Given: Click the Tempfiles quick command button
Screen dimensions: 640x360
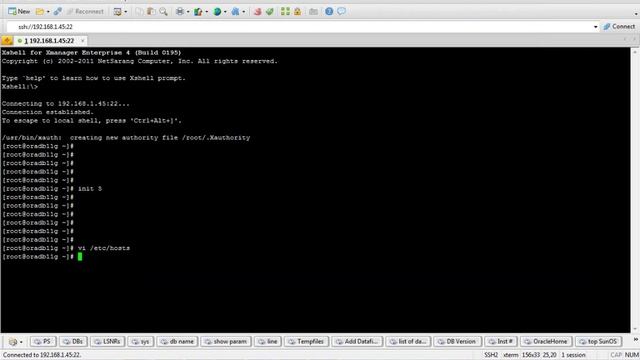Looking at the screenshot, I should (306, 342).
